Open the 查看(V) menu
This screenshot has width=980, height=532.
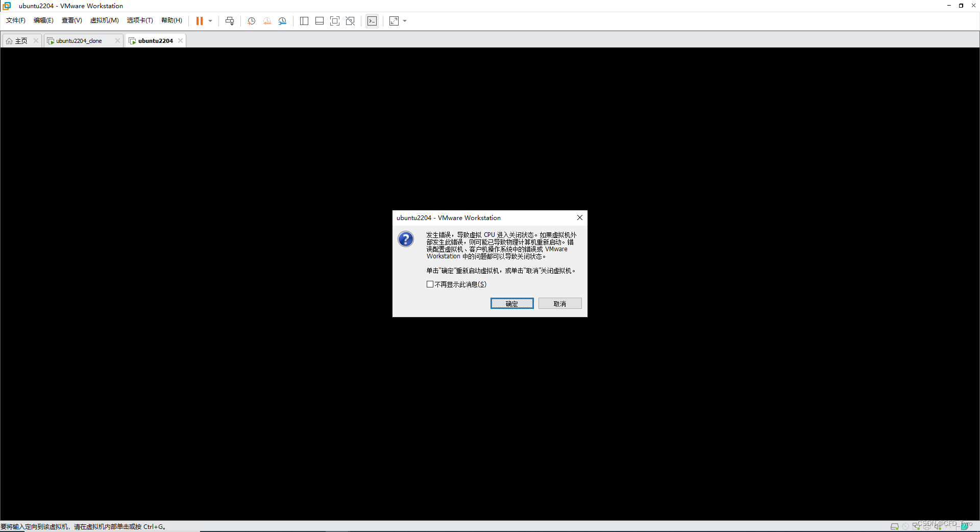[72, 20]
